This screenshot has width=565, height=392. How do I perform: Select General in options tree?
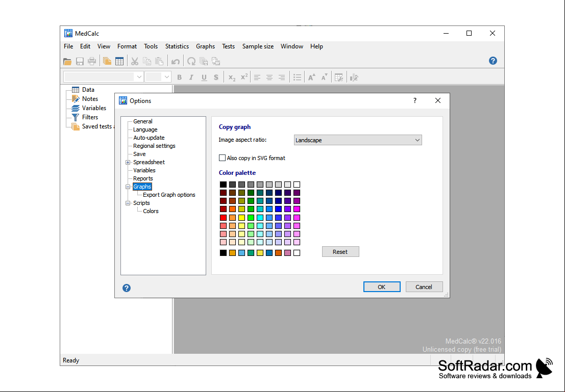click(143, 121)
